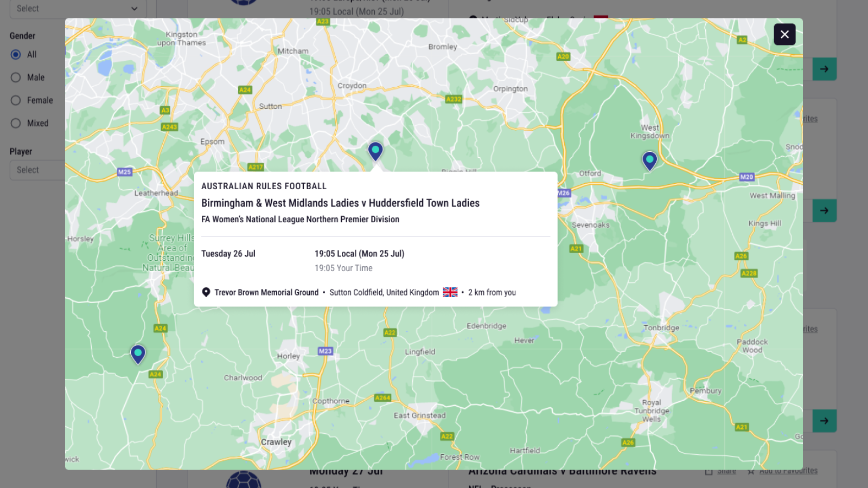The height and width of the screenshot is (488, 868).
Task: Select the map pin west of the A24
Action: 138,354
